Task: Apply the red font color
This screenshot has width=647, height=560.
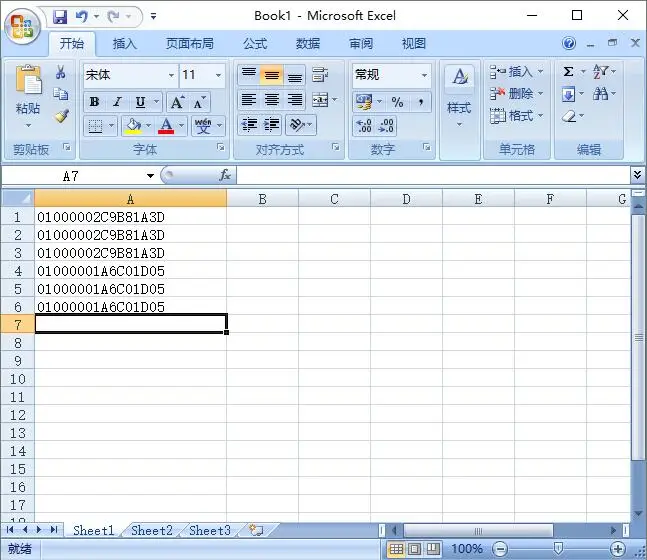Action: click(166, 126)
